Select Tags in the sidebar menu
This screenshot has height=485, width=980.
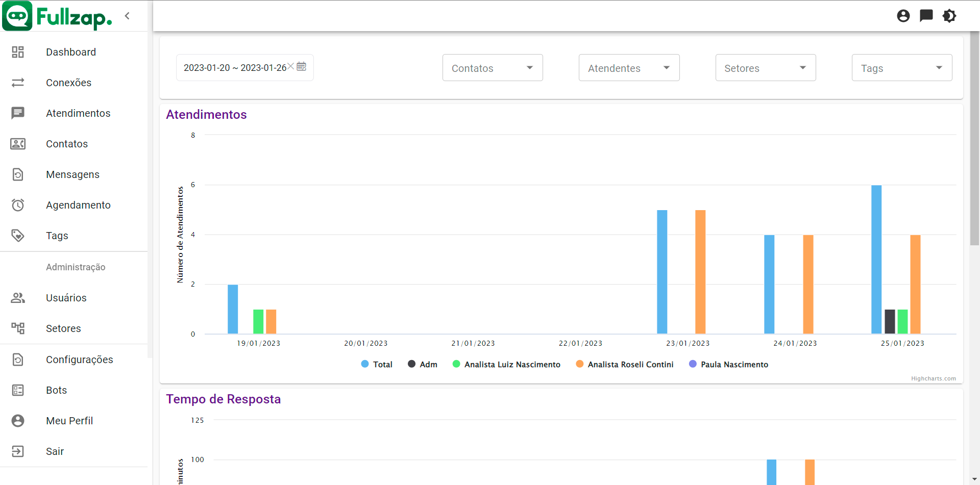point(73,236)
